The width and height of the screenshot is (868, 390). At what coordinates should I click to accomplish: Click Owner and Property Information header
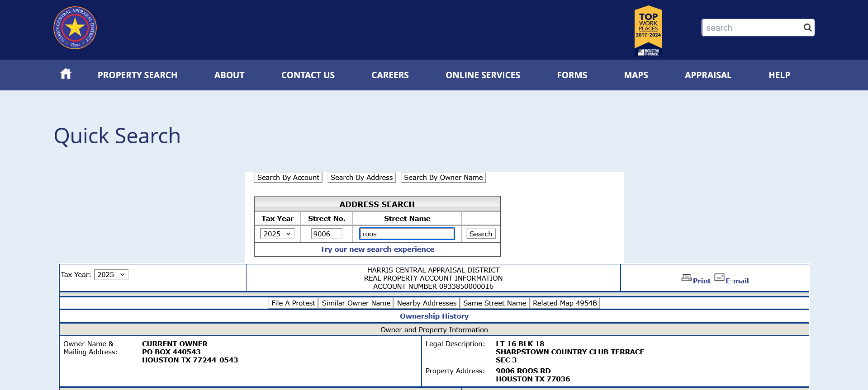tap(434, 330)
